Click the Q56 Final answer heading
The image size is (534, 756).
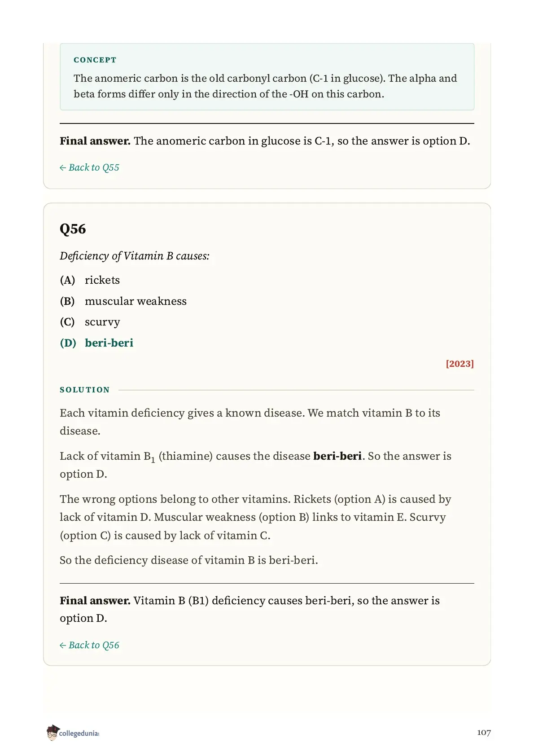point(95,601)
